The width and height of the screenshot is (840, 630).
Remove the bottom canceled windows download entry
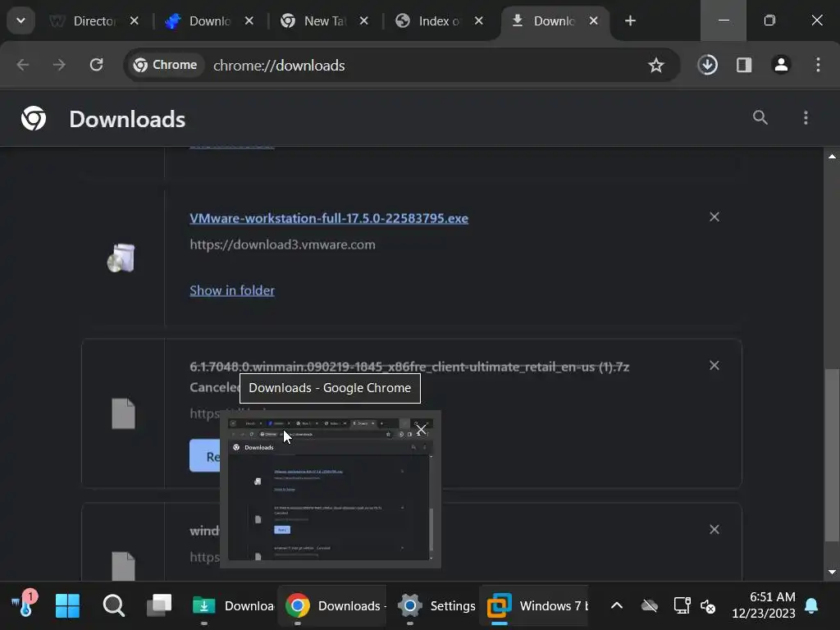click(714, 529)
